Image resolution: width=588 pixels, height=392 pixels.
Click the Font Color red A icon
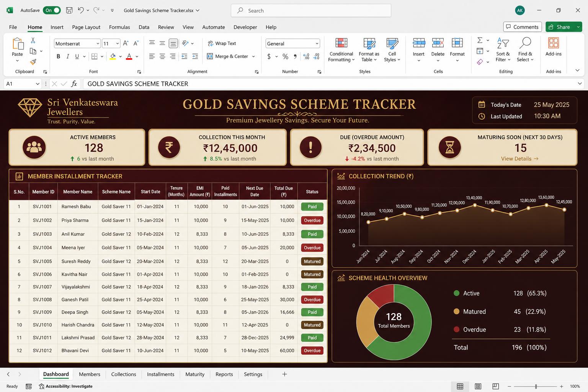click(129, 56)
